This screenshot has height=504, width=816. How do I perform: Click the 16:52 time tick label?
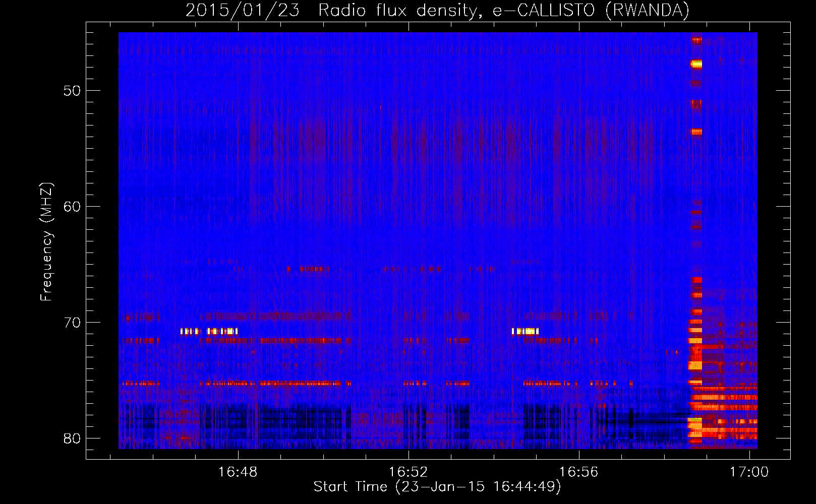click(x=408, y=472)
